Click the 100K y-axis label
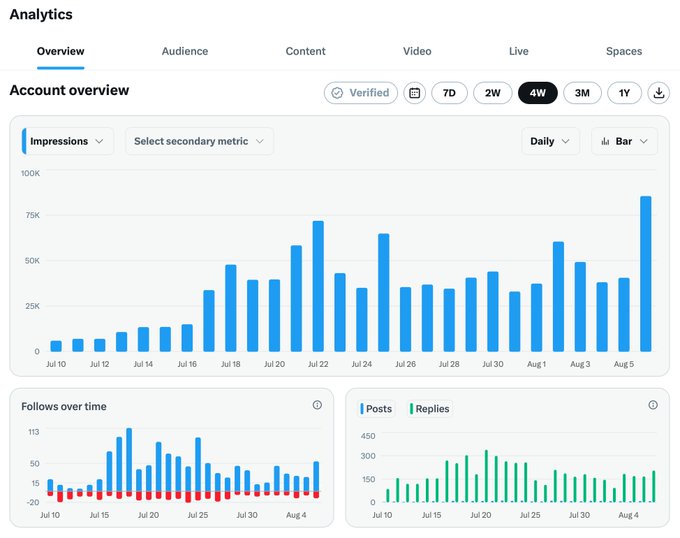The height and width of the screenshot is (538, 680). (30, 173)
